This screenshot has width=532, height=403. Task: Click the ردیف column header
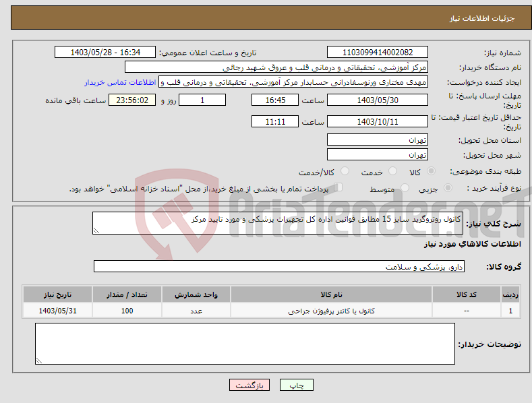point(510,294)
